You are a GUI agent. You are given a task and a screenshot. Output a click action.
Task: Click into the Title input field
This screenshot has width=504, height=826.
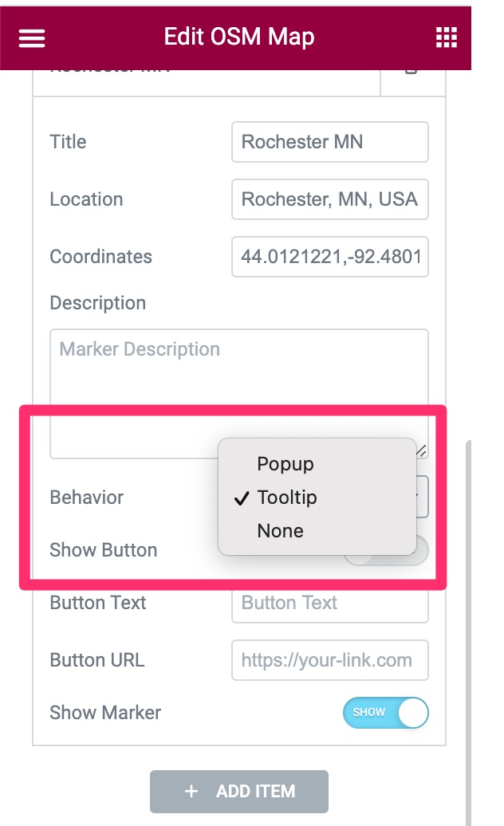(x=329, y=142)
